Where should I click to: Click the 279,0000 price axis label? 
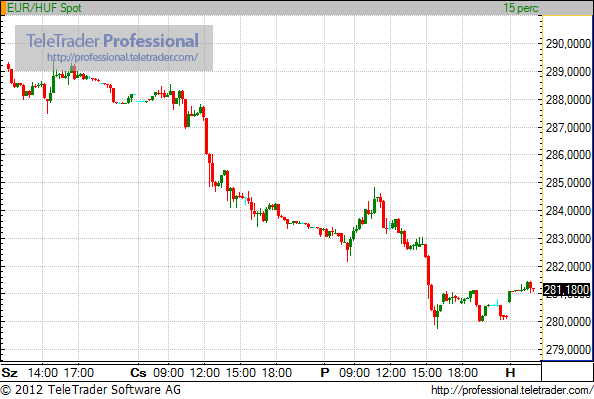click(x=568, y=349)
